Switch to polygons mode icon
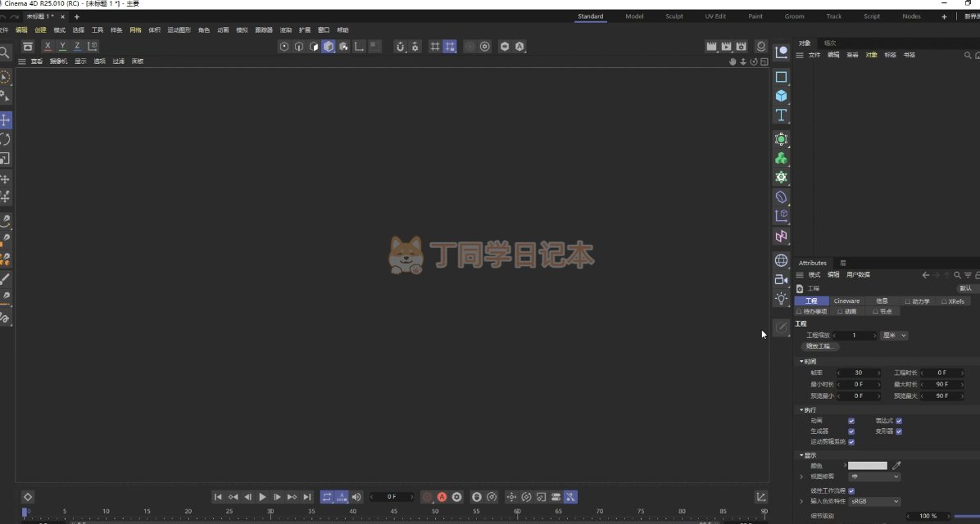This screenshot has height=524, width=980. click(314, 46)
